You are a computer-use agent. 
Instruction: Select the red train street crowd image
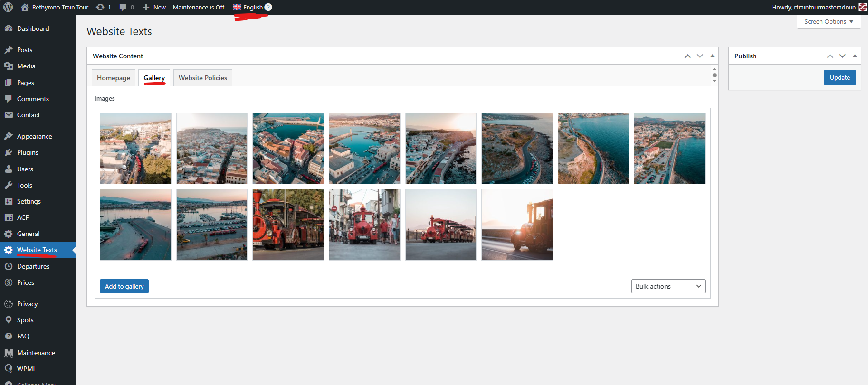364,225
